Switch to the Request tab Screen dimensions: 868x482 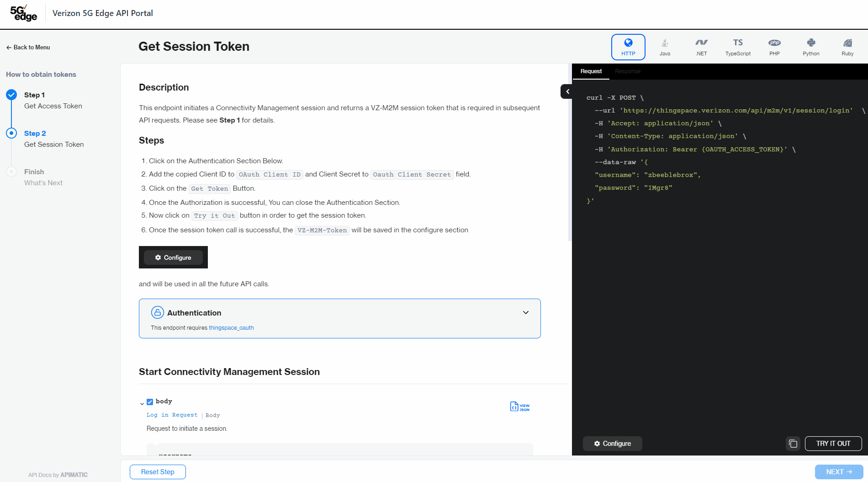click(x=591, y=71)
